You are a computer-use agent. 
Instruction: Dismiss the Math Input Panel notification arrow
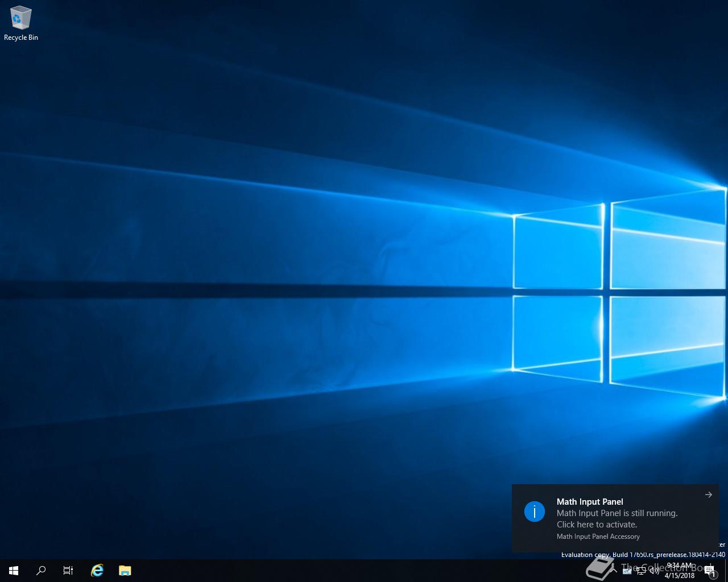pos(709,494)
